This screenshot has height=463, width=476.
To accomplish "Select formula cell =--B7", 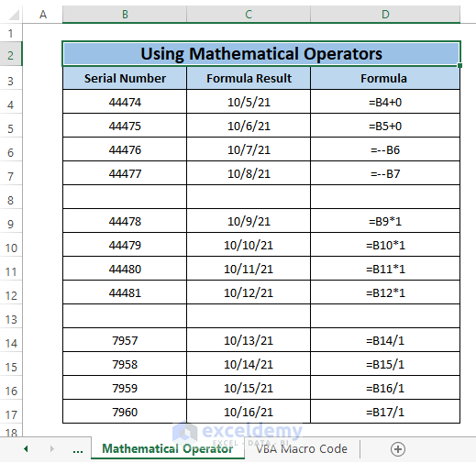I will pyautogui.click(x=385, y=173).
